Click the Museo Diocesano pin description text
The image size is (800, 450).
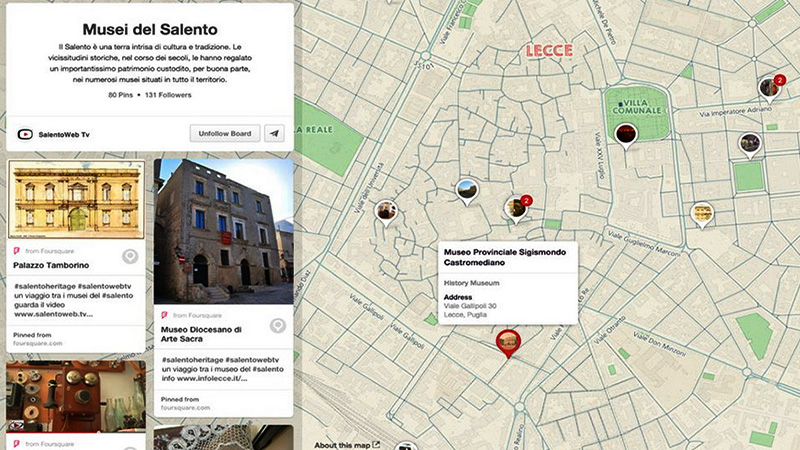(222, 369)
